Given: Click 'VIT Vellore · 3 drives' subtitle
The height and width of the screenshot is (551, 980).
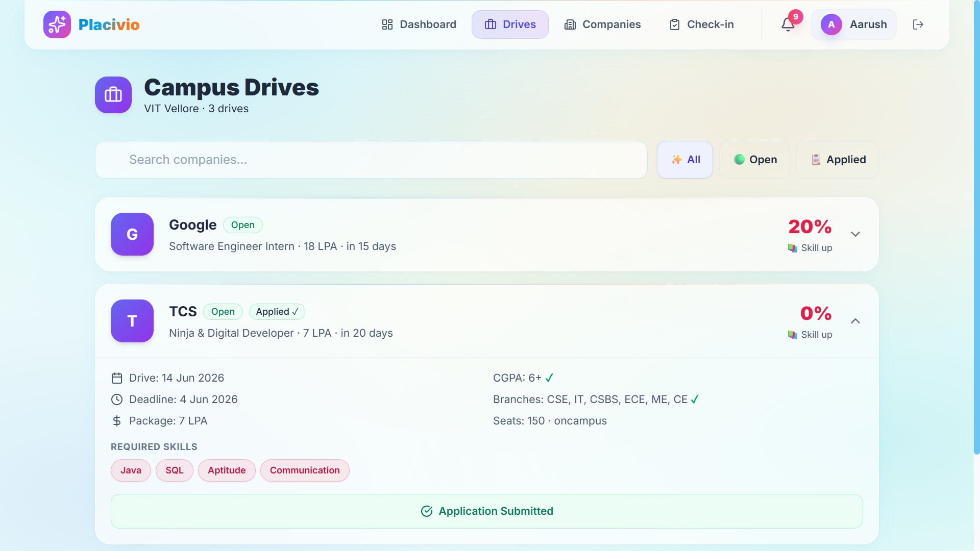Looking at the screenshot, I should [x=196, y=109].
